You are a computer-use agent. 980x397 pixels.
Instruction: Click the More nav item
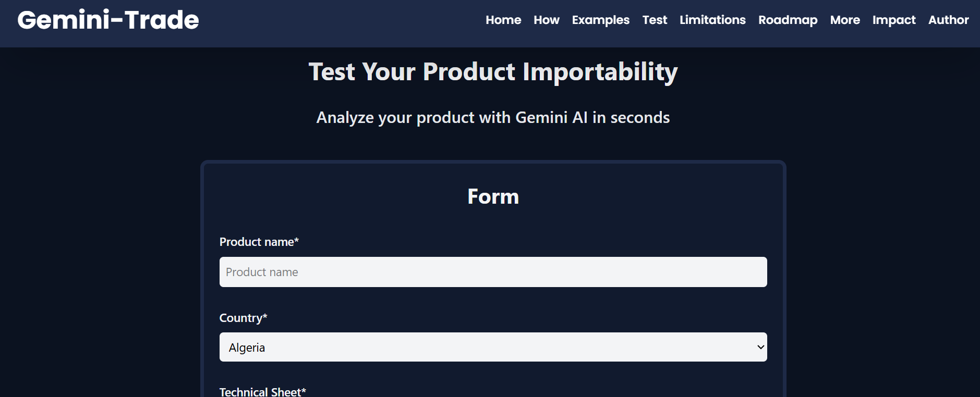click(845, 20)
